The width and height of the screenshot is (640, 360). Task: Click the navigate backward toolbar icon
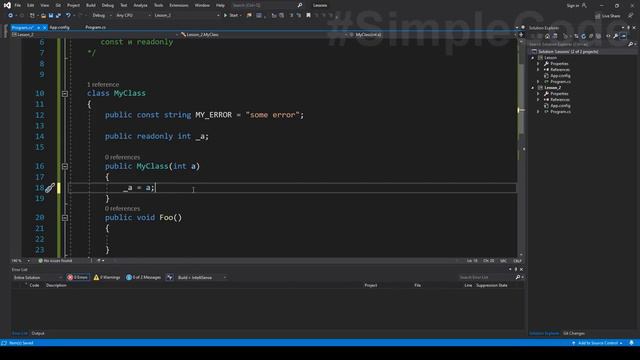[11, 16]
